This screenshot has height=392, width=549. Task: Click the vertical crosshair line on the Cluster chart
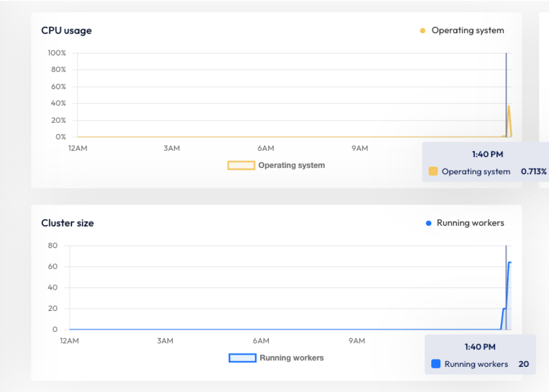506,286
